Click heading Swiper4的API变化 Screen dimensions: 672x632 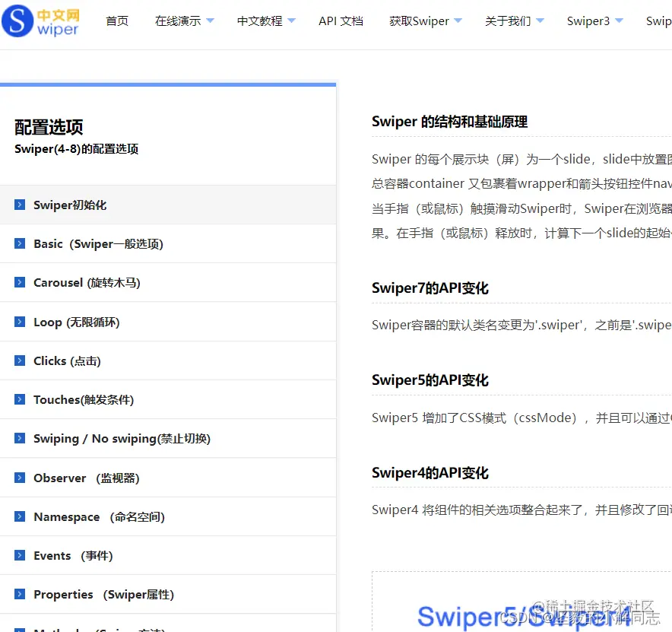tap(430, 472)
